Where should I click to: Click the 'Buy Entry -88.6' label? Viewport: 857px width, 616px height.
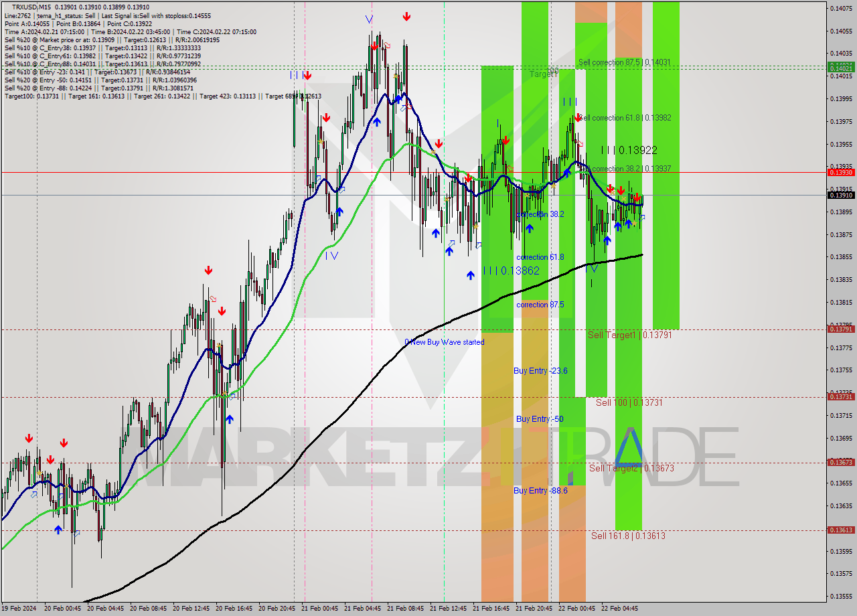(x=540, y=491)
